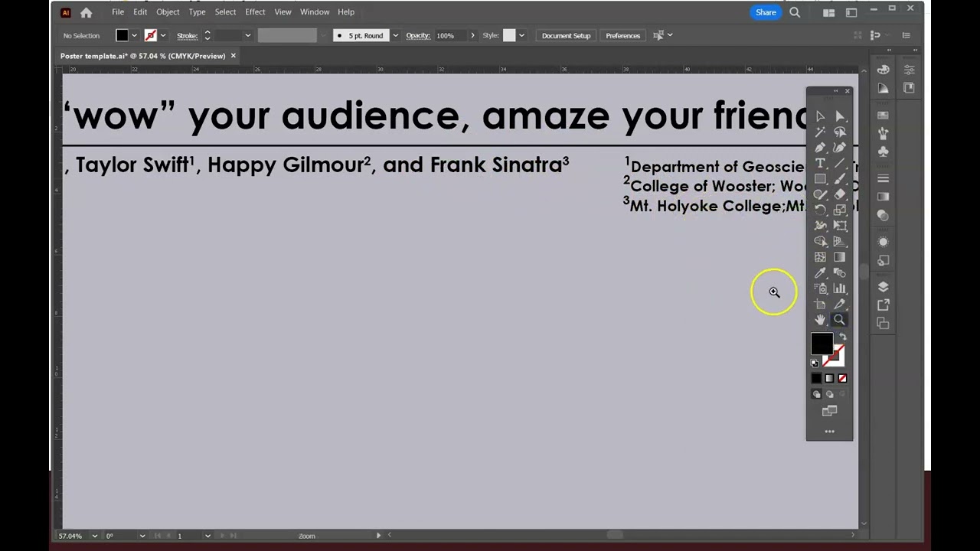
Task: Open the Brushes panel icon
Action: coord(883,133)
